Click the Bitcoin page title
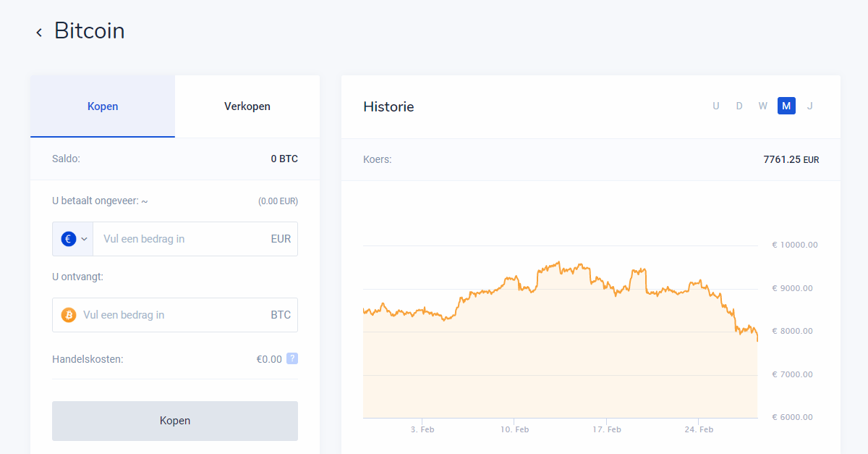The height and width of the screenshot is (454, 868). (x=90, y=31)
